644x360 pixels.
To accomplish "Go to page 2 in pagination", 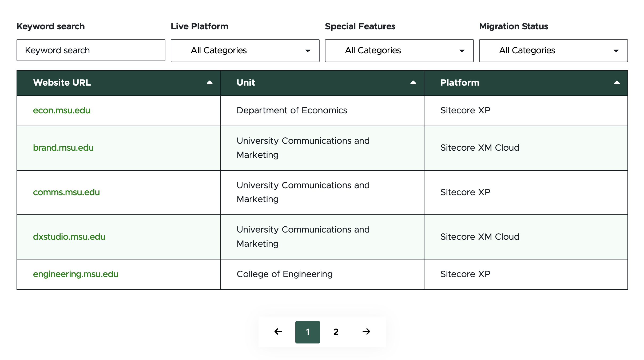I will tap(336, 332).
